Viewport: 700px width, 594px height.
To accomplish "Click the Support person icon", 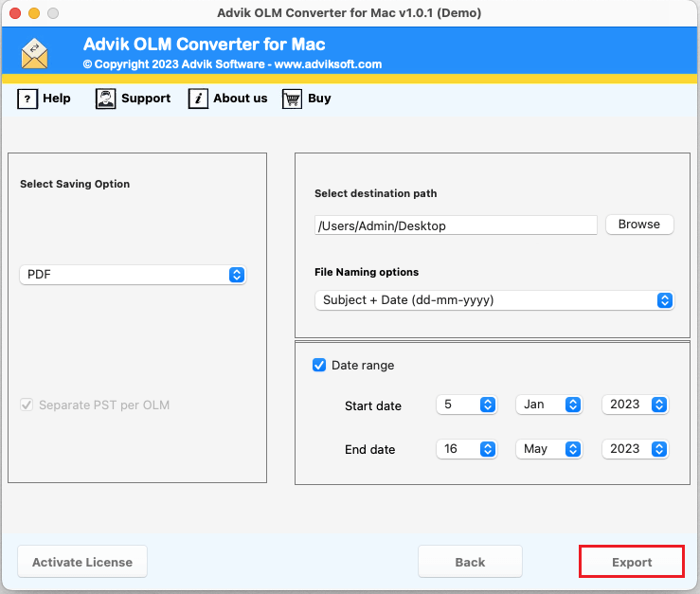I will (x=106, y=99).
